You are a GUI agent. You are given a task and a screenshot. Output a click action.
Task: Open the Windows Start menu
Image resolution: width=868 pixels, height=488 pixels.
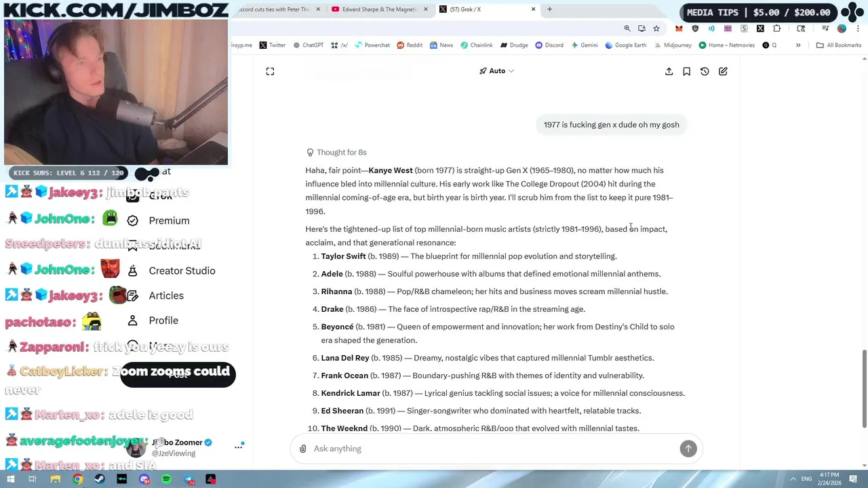(11, 479)
